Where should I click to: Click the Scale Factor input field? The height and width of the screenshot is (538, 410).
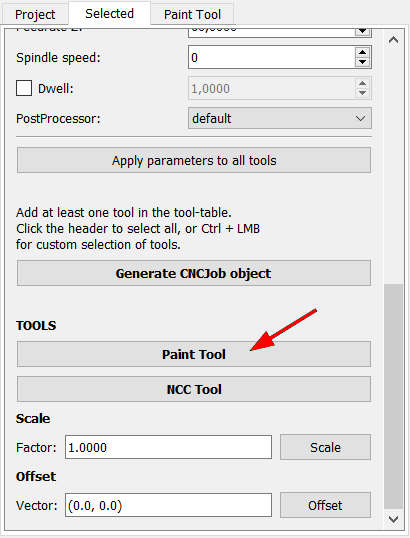(168, 447)
